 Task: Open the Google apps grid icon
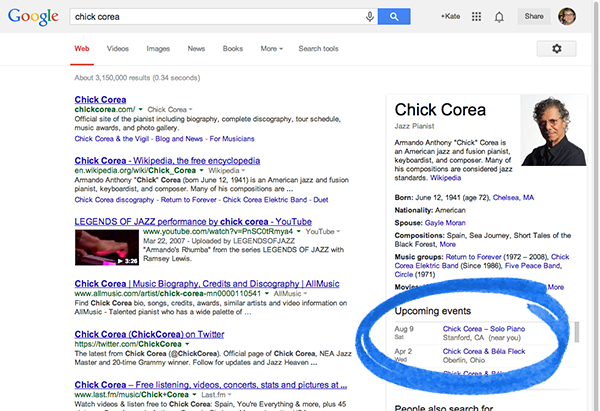[476, 16]
